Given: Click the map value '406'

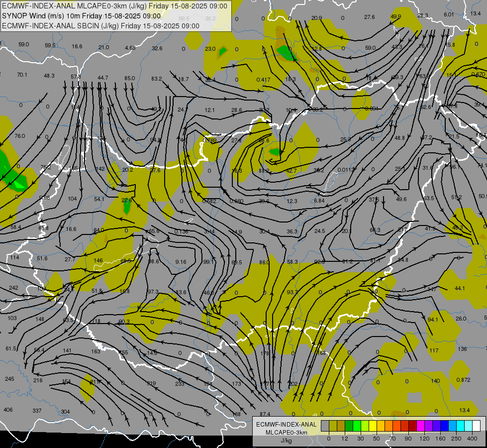Looking at the screenshot, I should 8,410.
